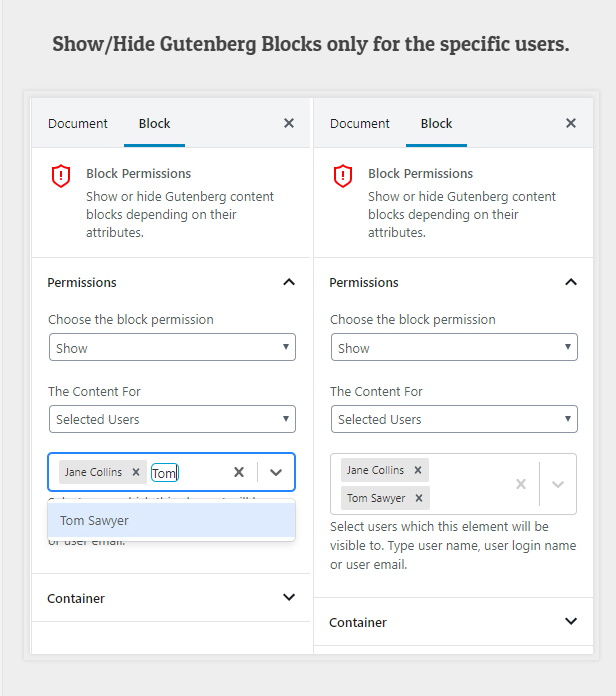Switch to Document tab in left panel
This screenshot has width=616, height=696.
point(78,124)
